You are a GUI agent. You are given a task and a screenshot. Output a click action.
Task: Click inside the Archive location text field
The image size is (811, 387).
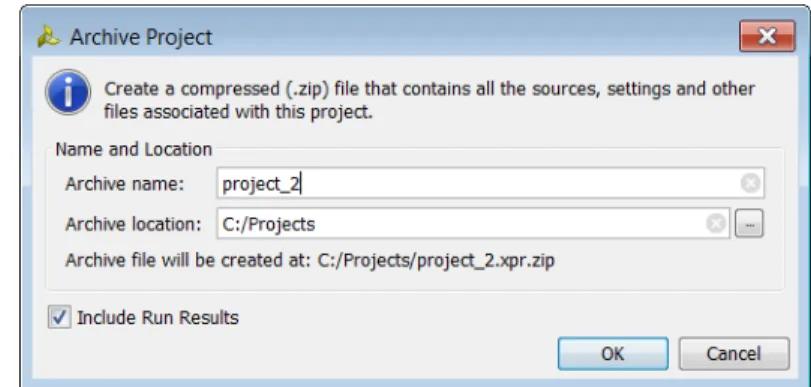coord(473,224)
